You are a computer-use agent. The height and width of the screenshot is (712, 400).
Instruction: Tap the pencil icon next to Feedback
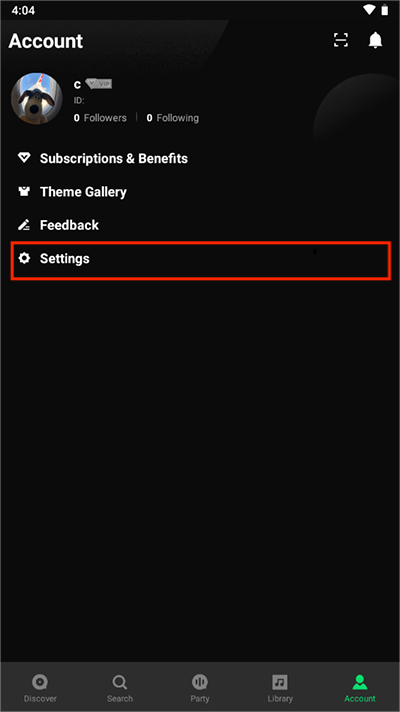point(24,225)
